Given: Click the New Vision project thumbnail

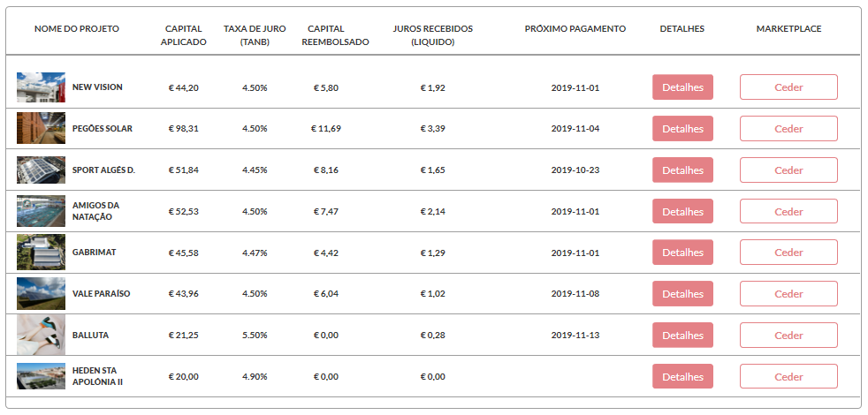Looking at the screenshot, I should point(41,87).
